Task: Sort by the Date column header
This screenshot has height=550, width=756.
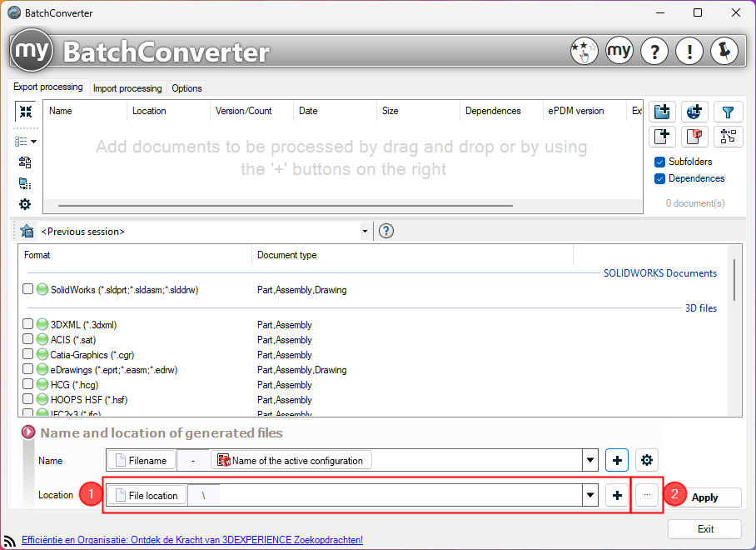Action: (x=335, y=111)
